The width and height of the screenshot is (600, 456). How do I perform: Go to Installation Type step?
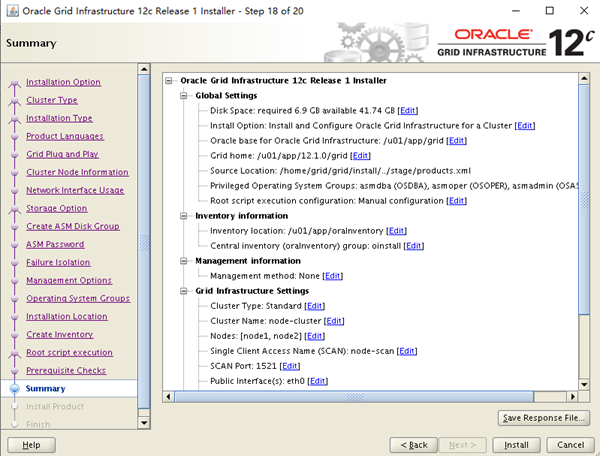click(x=59, y=118)
